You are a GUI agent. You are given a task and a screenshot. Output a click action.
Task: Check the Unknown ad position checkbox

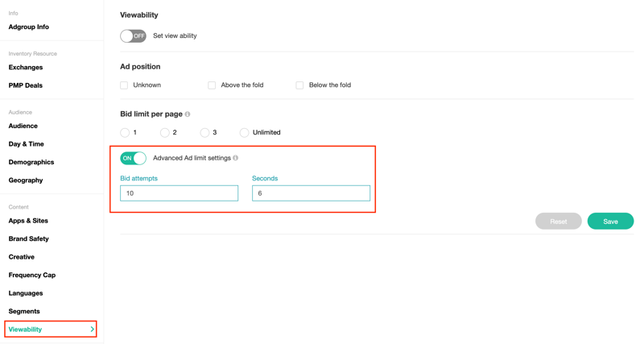coord(124,85)
